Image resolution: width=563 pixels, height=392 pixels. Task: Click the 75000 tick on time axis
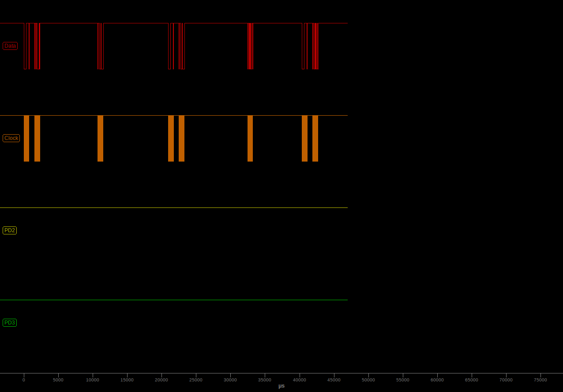[540, 380]
